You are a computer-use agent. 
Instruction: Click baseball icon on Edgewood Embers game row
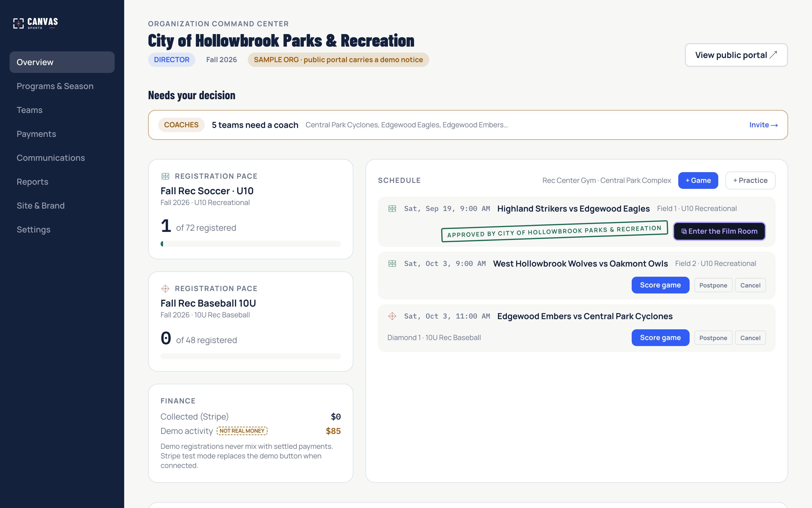392,316
